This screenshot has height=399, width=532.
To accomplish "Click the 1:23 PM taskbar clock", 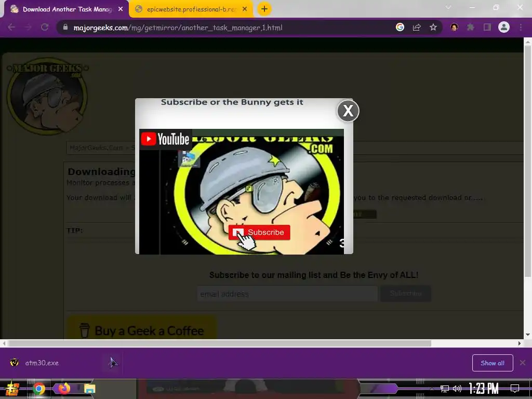I will (484, 389).
